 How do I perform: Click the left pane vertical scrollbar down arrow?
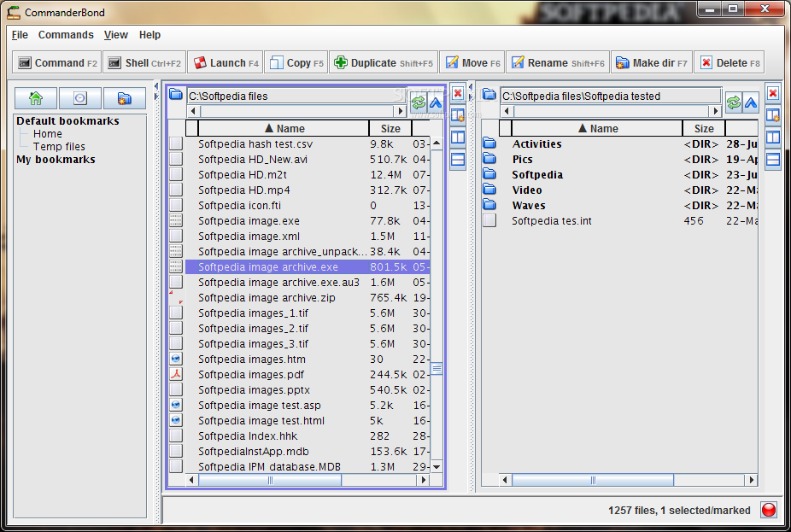point(437,467)
